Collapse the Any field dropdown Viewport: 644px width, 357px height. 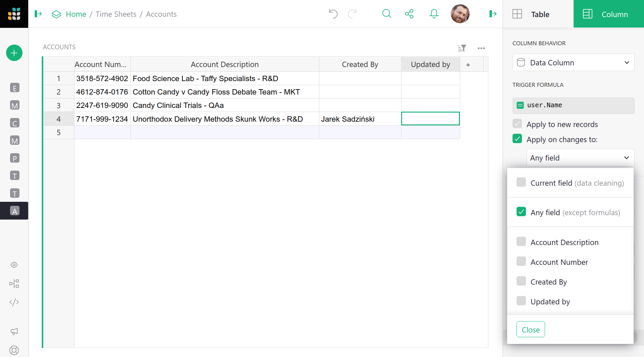tap(580, 158)
